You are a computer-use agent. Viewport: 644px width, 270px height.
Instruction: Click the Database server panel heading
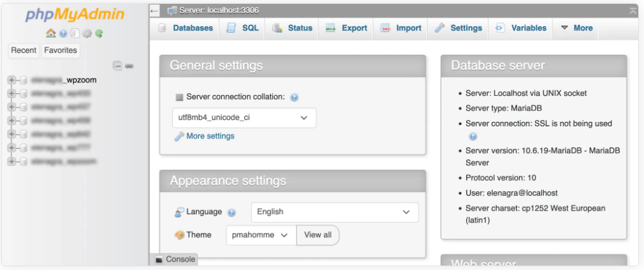pos(534,66)
